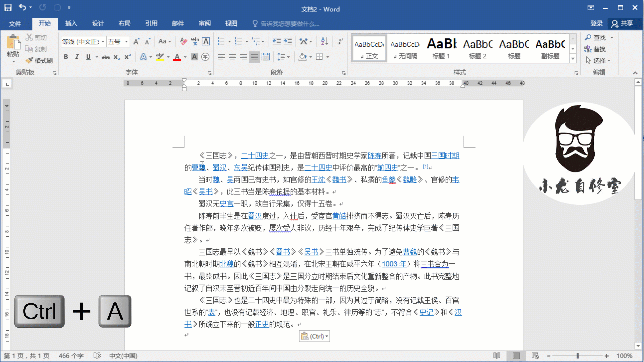Screen dimensions: 644x362
Task: Switch to the 布局 (Layout) tab
Action: 124,23
